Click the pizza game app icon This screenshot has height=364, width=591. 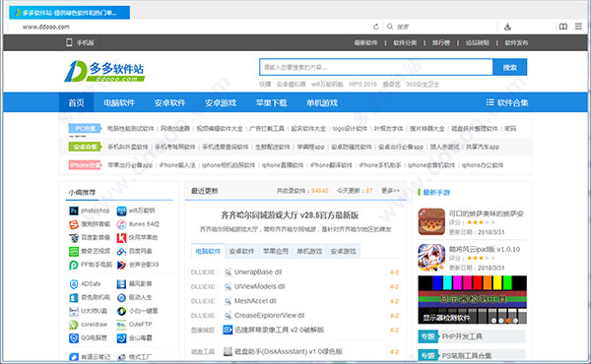[431, 222]
